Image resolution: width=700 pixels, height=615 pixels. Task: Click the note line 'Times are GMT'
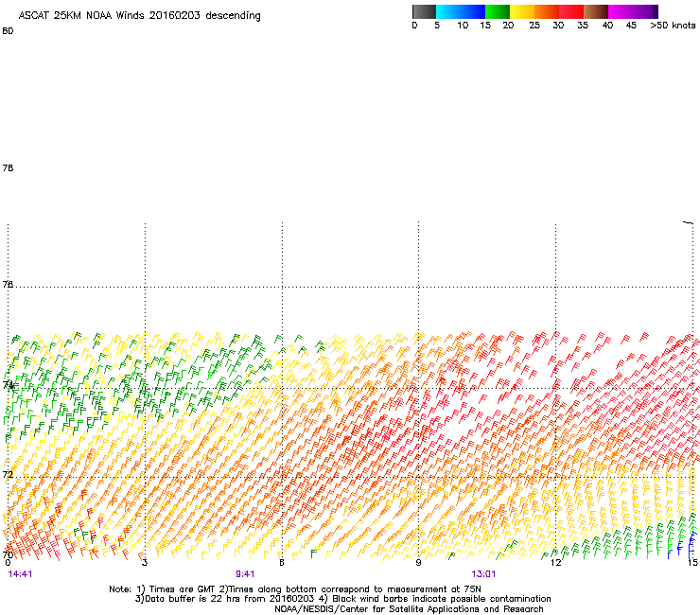pos(183,589)
